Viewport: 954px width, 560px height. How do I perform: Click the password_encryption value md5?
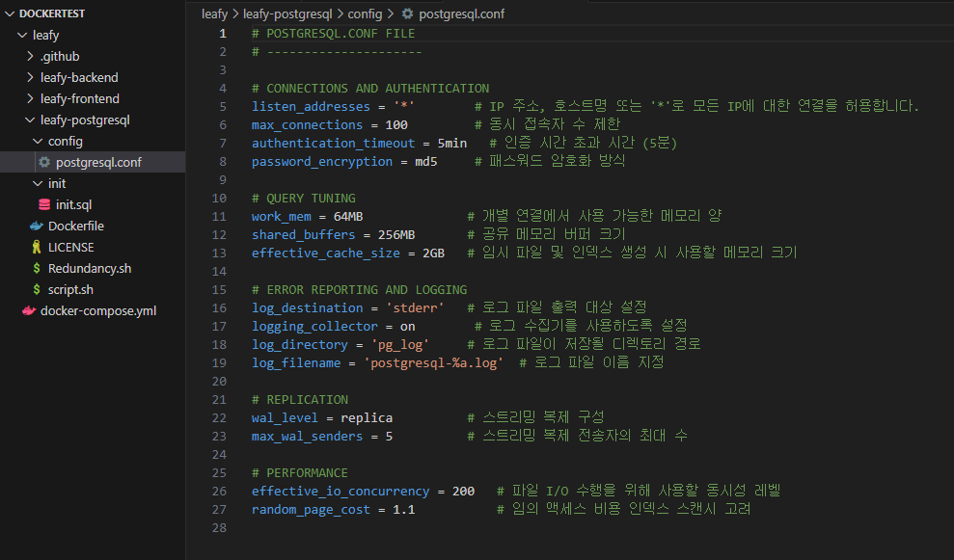coord(426,162)
